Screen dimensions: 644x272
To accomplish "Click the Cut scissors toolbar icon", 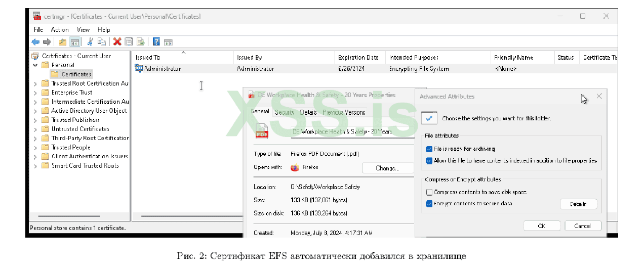I will [x=91, y=42].
